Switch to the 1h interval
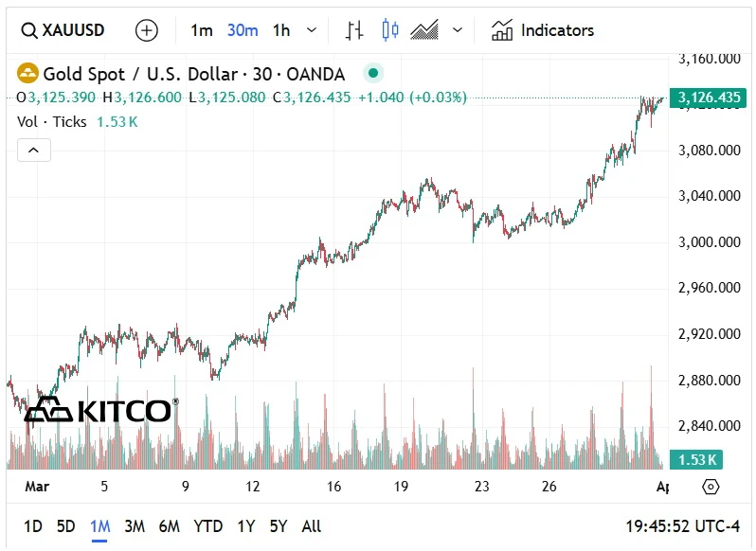 pos(281,30)
